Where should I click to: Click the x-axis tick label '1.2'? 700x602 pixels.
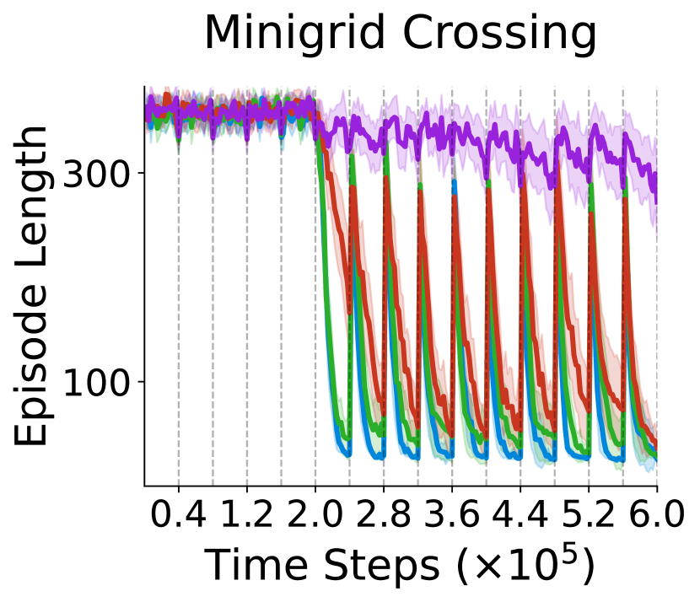click(x=246, y=514)
